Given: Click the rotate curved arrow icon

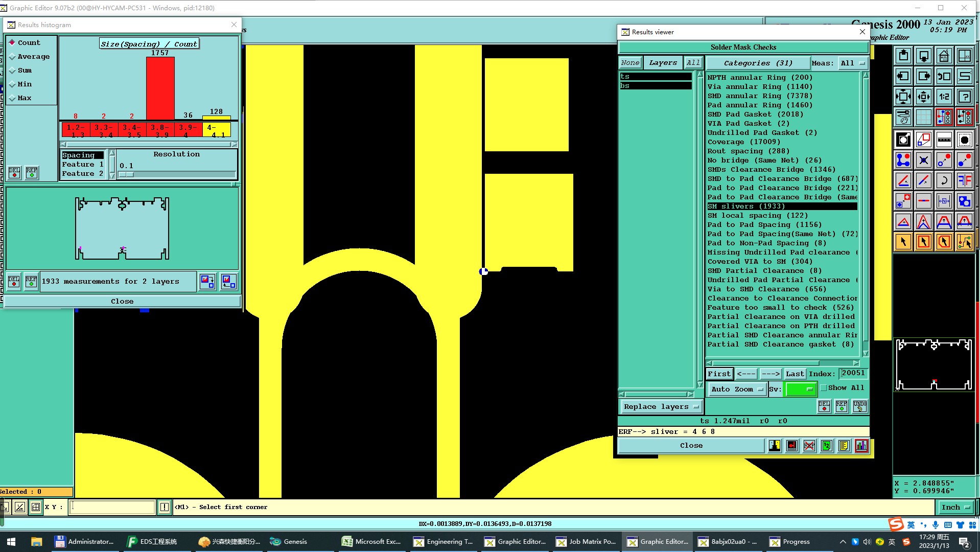Looking at the screenshot, I should click(x=944, y=180).
